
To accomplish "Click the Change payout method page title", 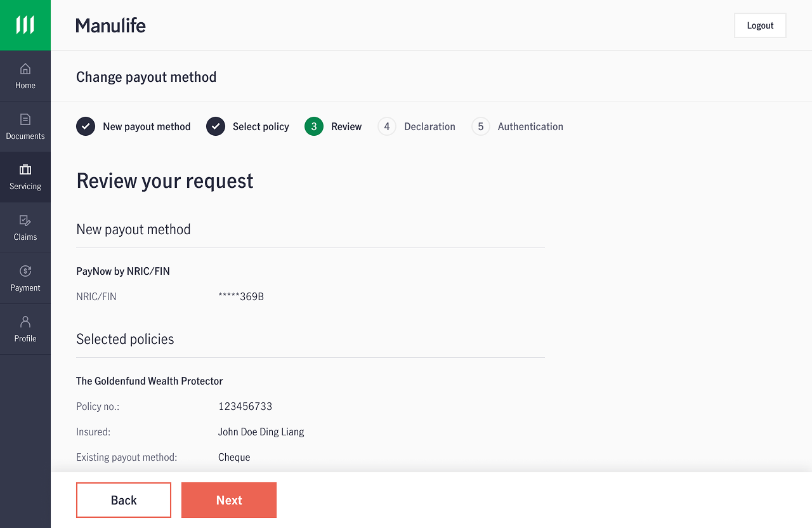I will coord(147,77).
